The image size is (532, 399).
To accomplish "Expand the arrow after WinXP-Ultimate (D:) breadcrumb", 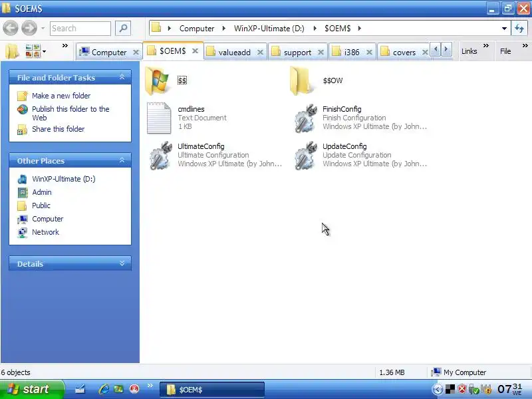I will 315,29.
